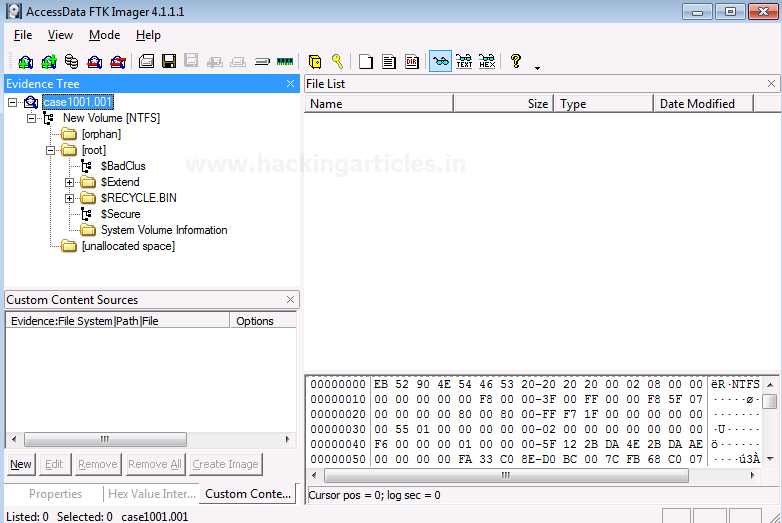This screenshot has height=523, width=782.
Task: Close the File List panel
Action: tap(771, 84)
